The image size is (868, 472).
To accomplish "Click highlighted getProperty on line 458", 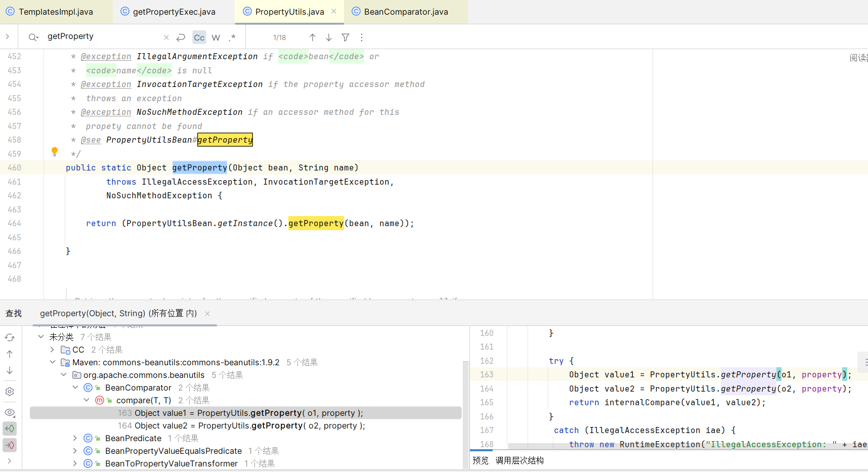I will coord(225,140).
